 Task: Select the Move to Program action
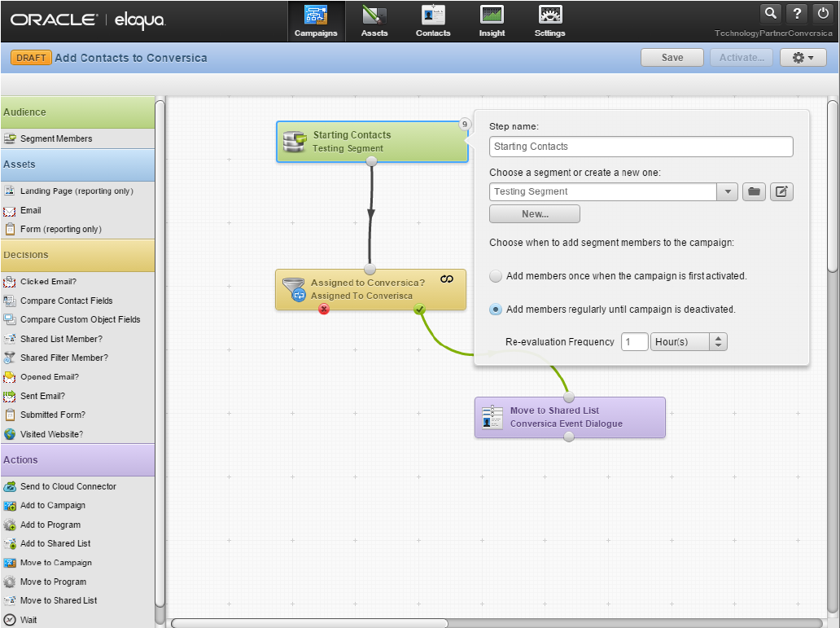click(x=77, y=582)
